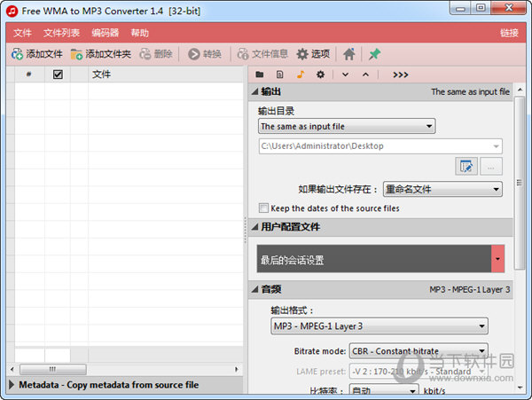Open the 重命名文件 if-file-exists dropdown
The width and height of the screenshot is (532, 400).
442,189
